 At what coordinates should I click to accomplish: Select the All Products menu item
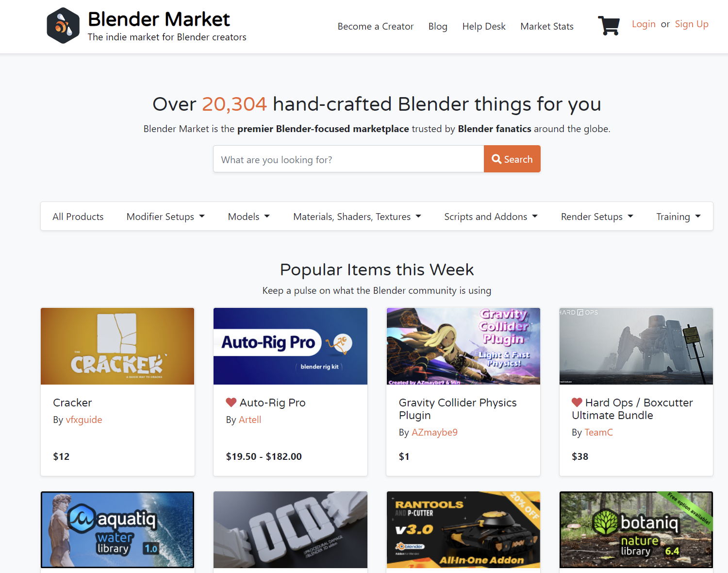(78, 217)
